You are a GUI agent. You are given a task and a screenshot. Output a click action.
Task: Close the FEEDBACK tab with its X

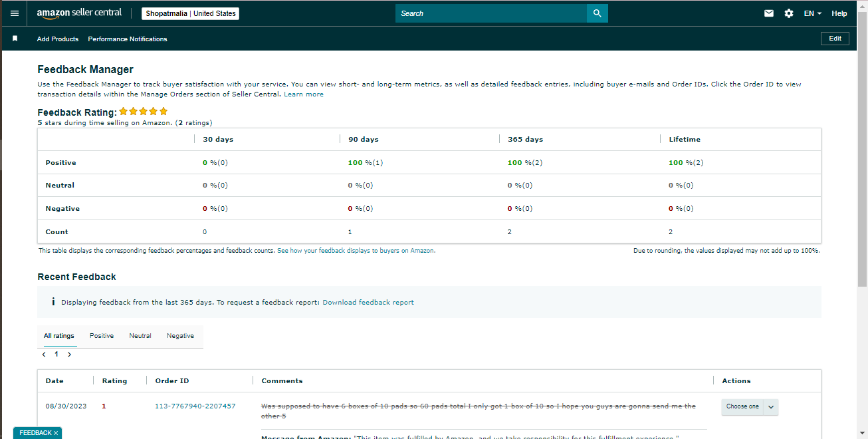click(x=56, y=433)
